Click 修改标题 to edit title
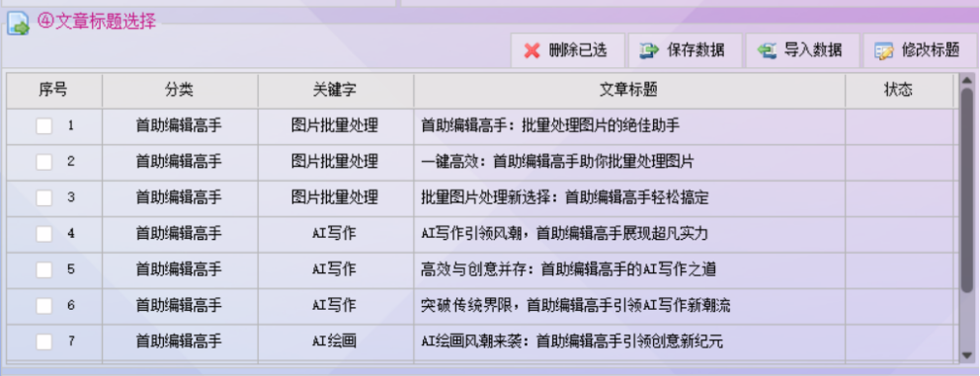The image size is (980, 376). click(x=920, y=50)
